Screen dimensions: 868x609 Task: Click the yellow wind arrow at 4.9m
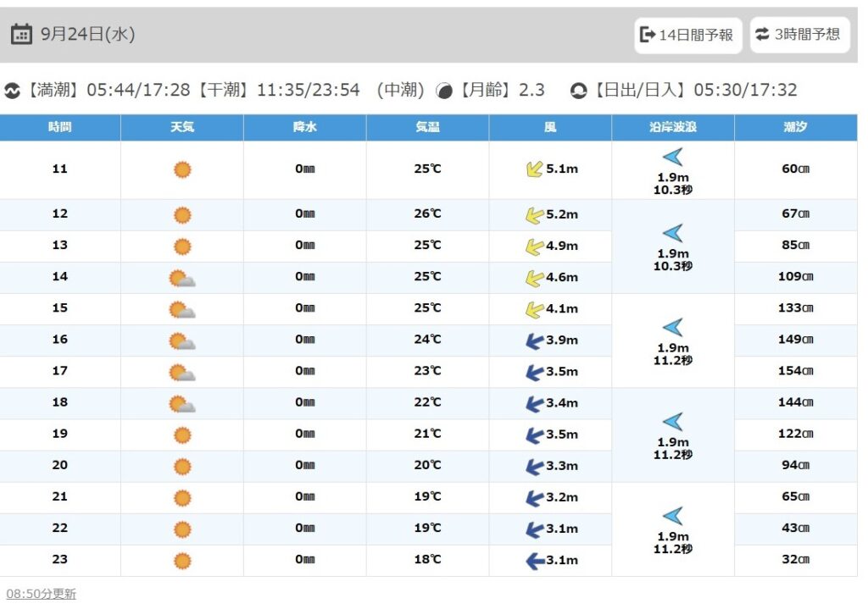tap(534, 246)
